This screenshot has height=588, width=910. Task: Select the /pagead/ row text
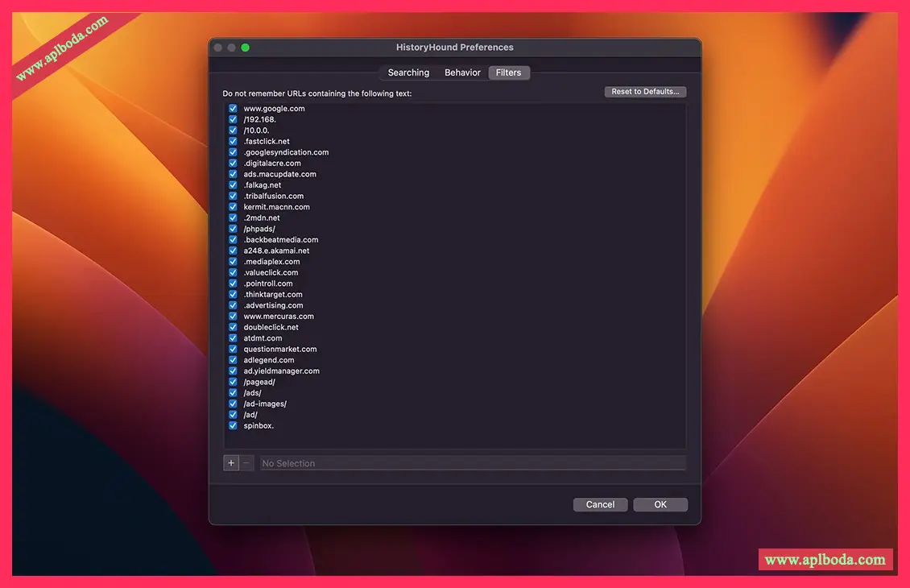coord(259,382)
